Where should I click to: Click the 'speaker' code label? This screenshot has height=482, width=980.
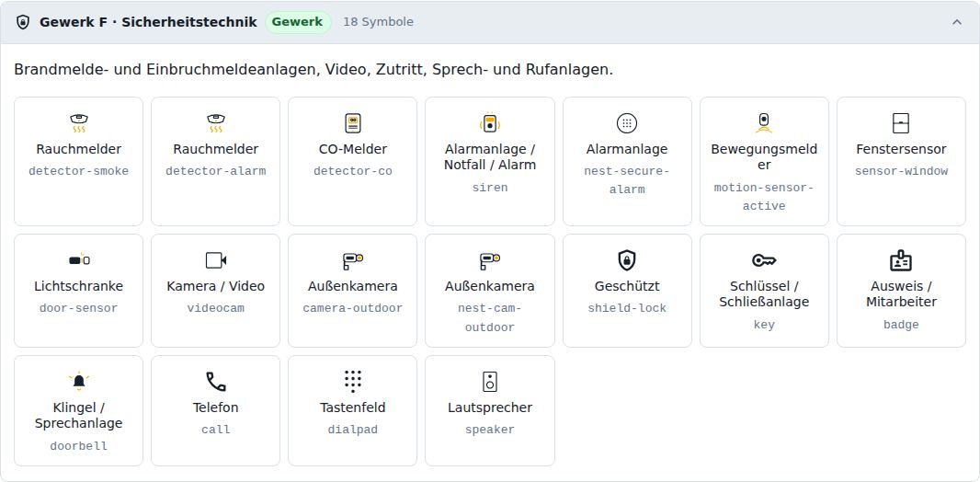pyautogui.click(x=490, y=430)
